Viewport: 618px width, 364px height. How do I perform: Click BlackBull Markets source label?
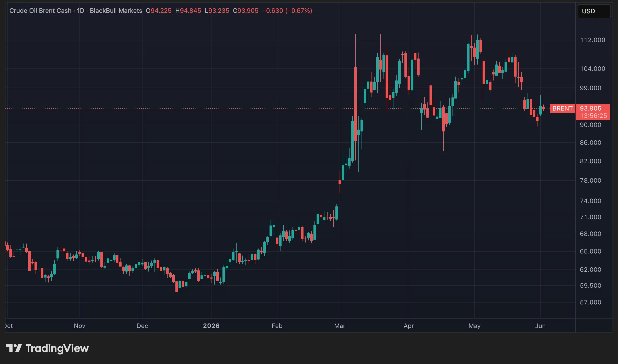coord(116,11)
